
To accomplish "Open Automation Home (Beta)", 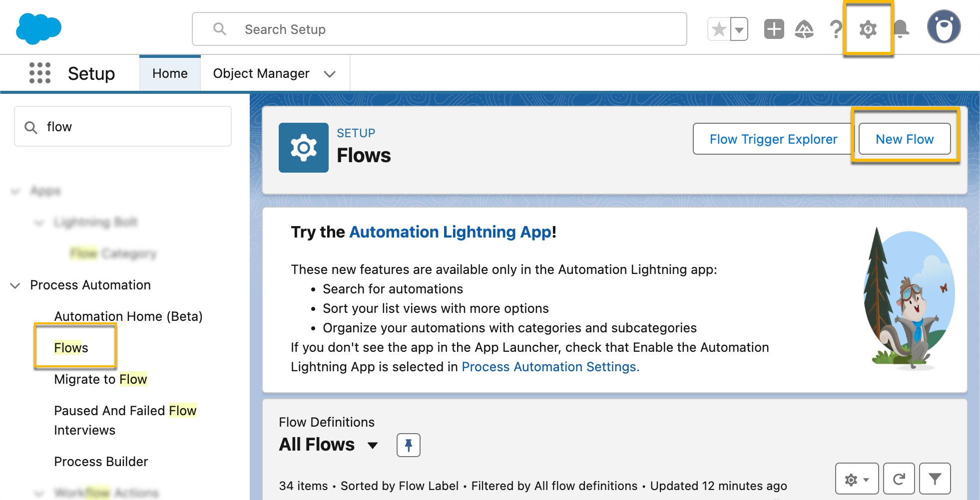I will [x=128, y=316].
